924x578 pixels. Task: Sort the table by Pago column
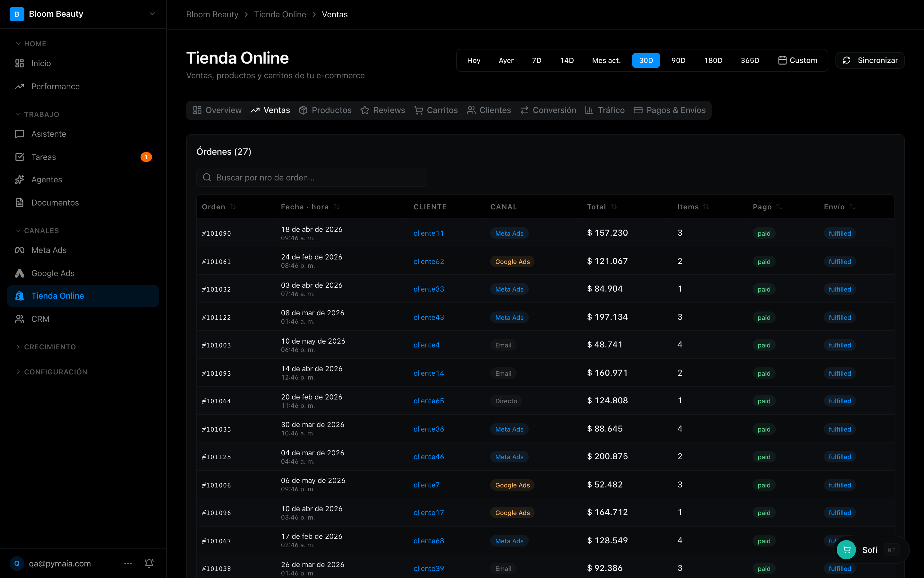pos(767,207)
